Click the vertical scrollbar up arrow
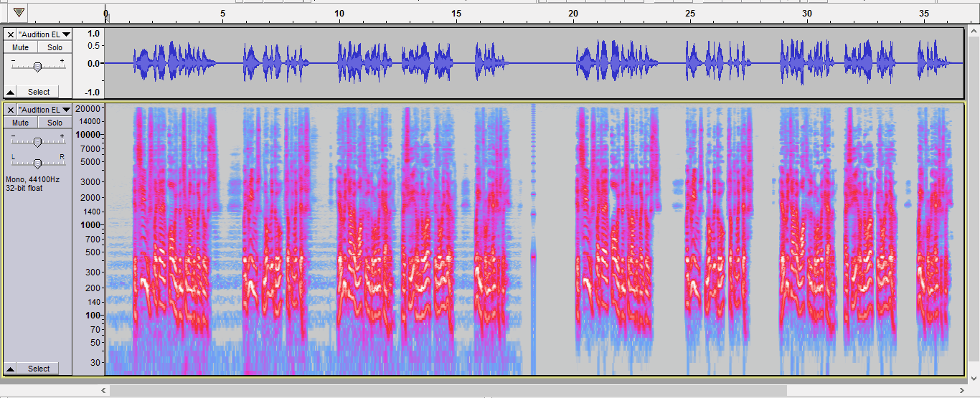 click(x=974, y=32)
